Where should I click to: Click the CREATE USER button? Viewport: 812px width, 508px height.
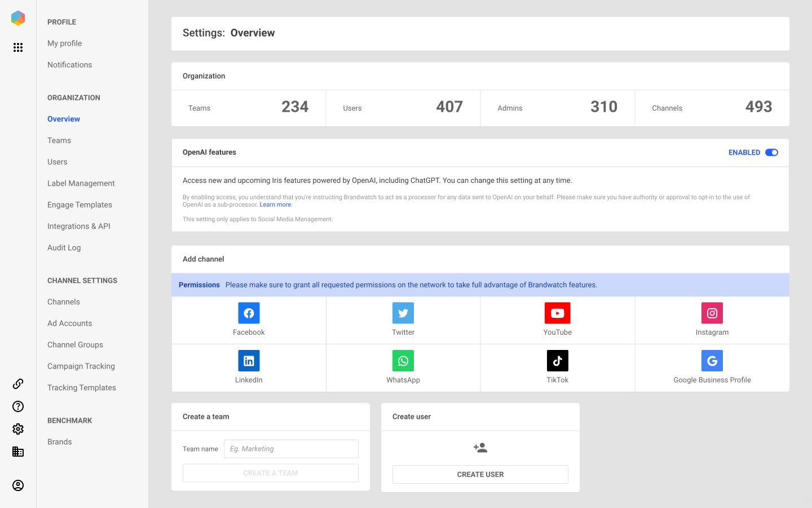coord(480,475)
